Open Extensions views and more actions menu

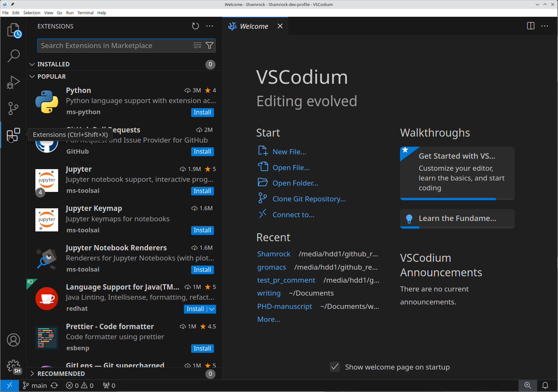pyautogui.click(x=209, y=26)
